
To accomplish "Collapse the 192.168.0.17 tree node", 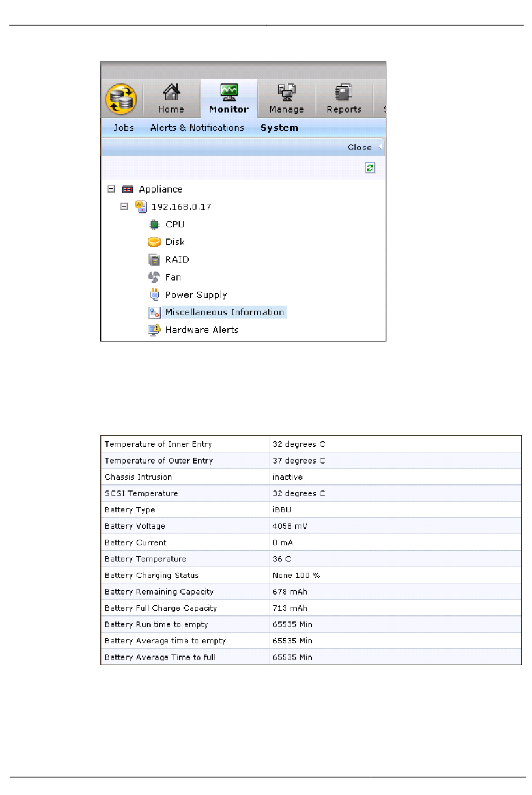I will click(x=124, y=207).
